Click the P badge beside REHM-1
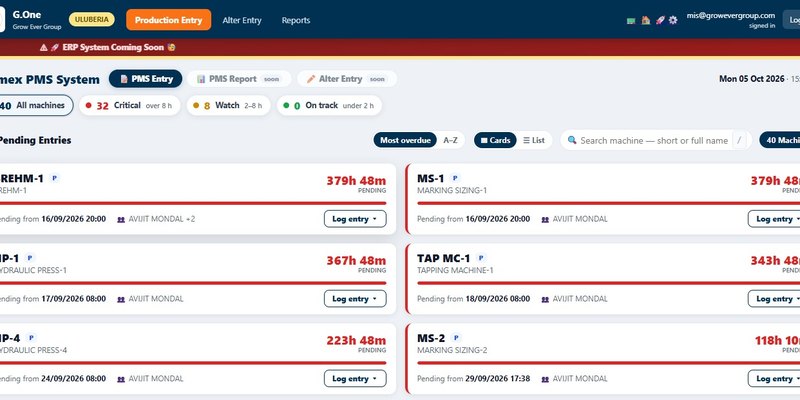The height and width of the screenshot is (400, 800). coord(55,178)
